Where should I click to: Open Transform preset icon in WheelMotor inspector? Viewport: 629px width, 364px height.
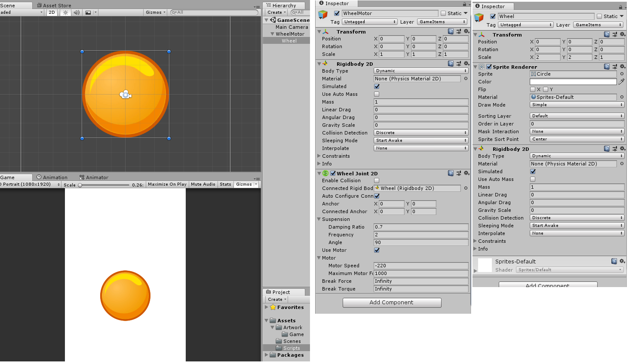(459, 31)
